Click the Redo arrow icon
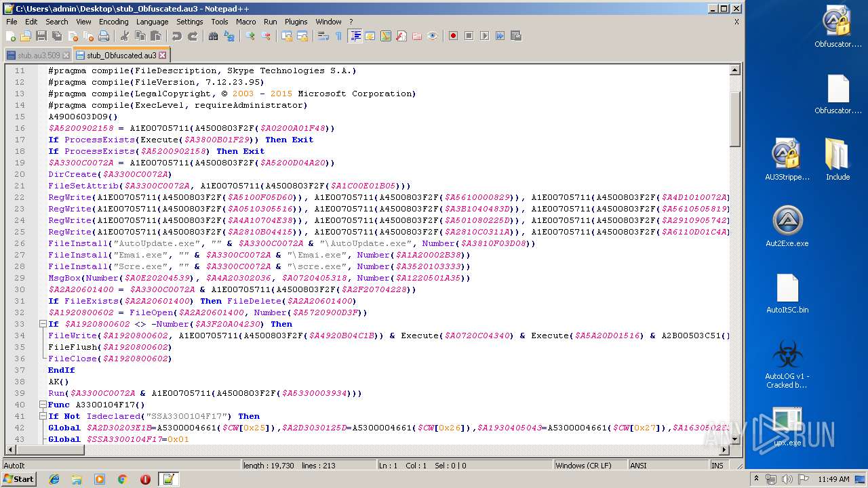 (x=192, y=36)
